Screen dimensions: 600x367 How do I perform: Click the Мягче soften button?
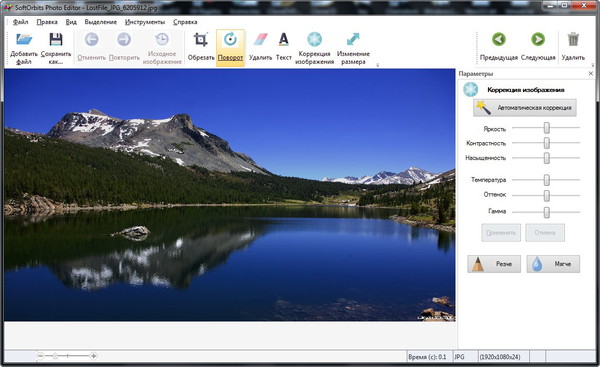pos(553,264)
